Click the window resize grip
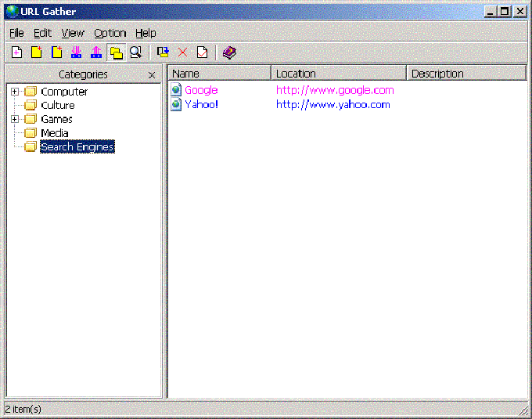This screenshot has width=532, height=419. pos(523,410)
